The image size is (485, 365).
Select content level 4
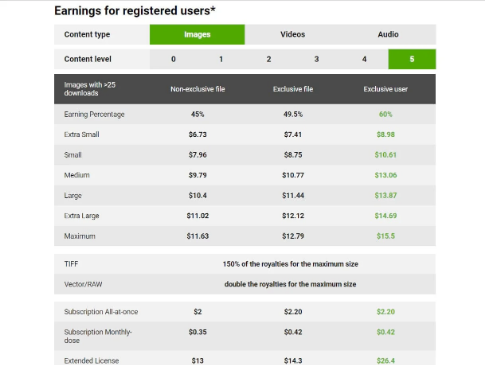(364, 59)
